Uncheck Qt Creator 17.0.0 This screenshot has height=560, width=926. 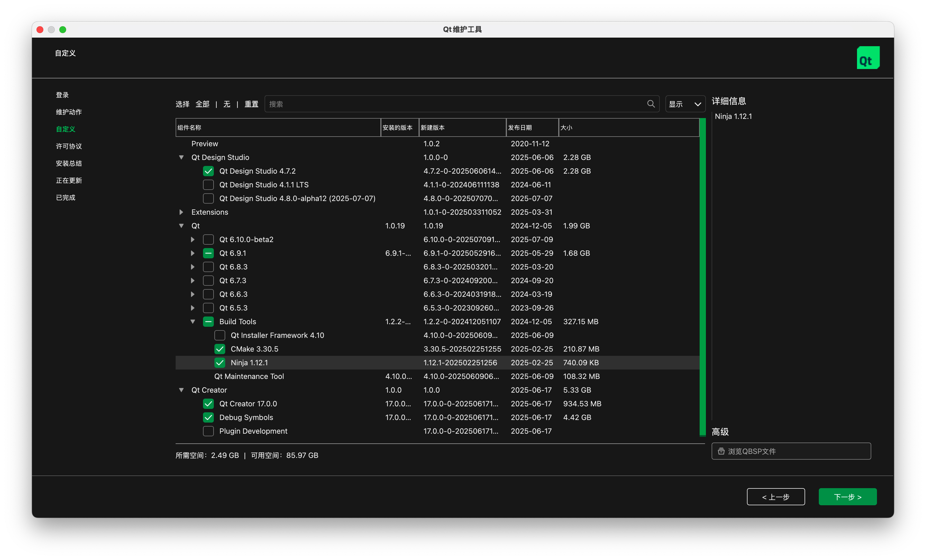point(208,404)
